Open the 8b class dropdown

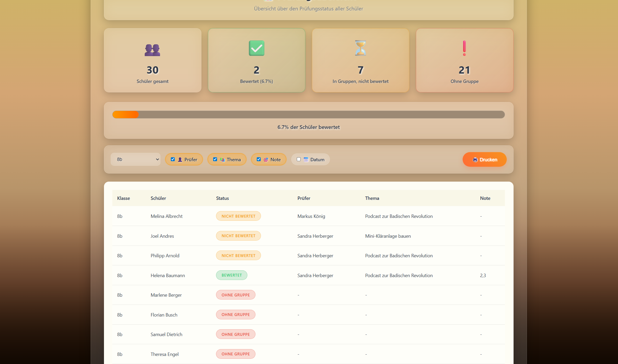[135, 159]
